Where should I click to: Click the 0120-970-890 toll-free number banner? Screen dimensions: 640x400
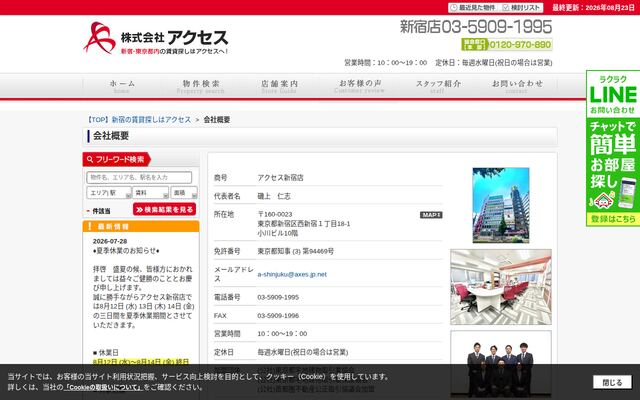click(x=507, y=44)
